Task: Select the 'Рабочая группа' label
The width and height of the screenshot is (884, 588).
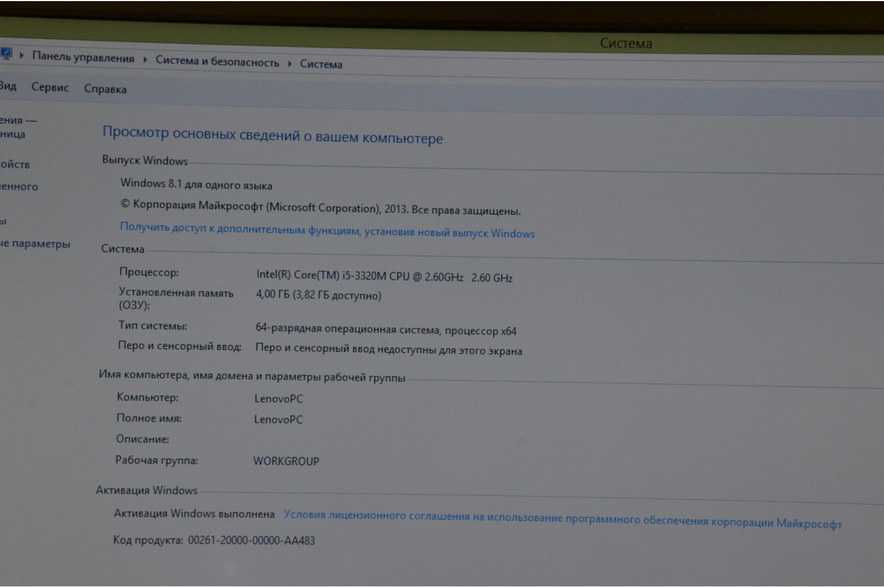Action: [157, 460]
